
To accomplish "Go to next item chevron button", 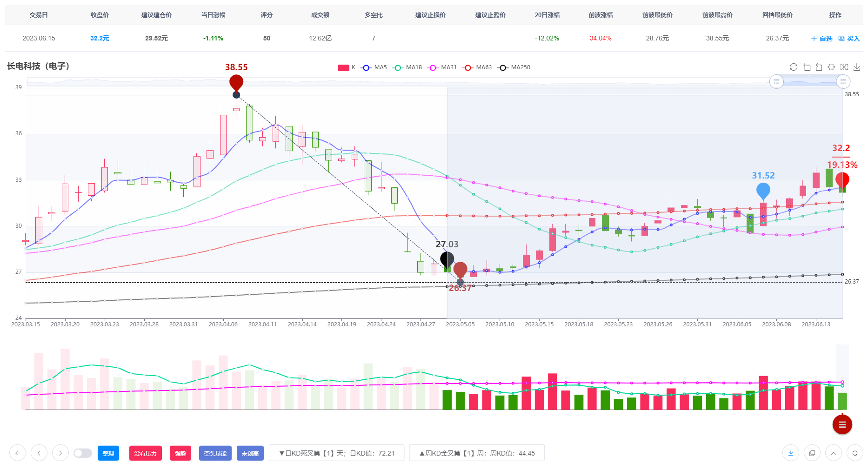I will [x=60, y=453].
